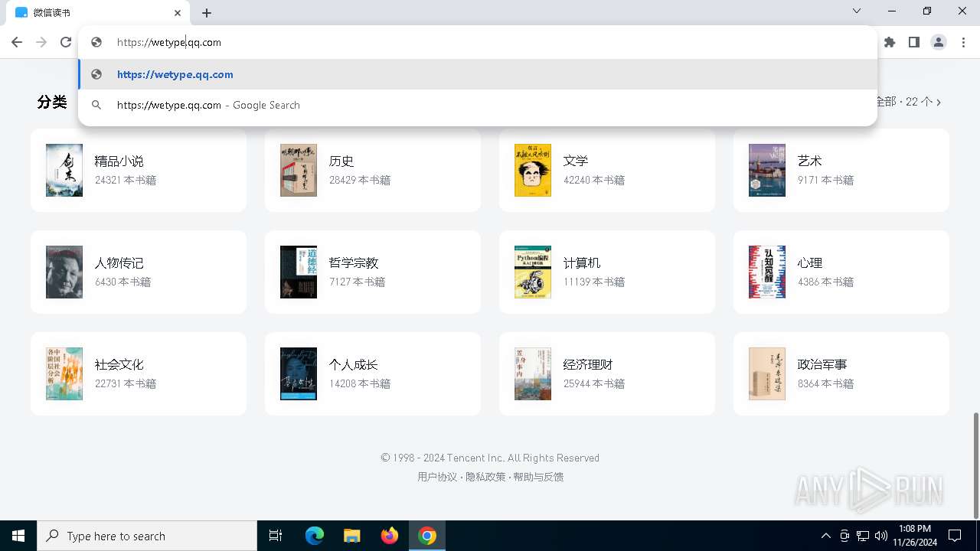
Task: Click the 42240 本书籍 count text
Action: [594, 181]
